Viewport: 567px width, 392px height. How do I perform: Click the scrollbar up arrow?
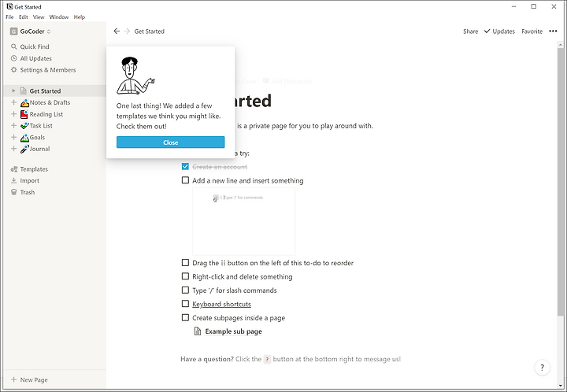560,44
